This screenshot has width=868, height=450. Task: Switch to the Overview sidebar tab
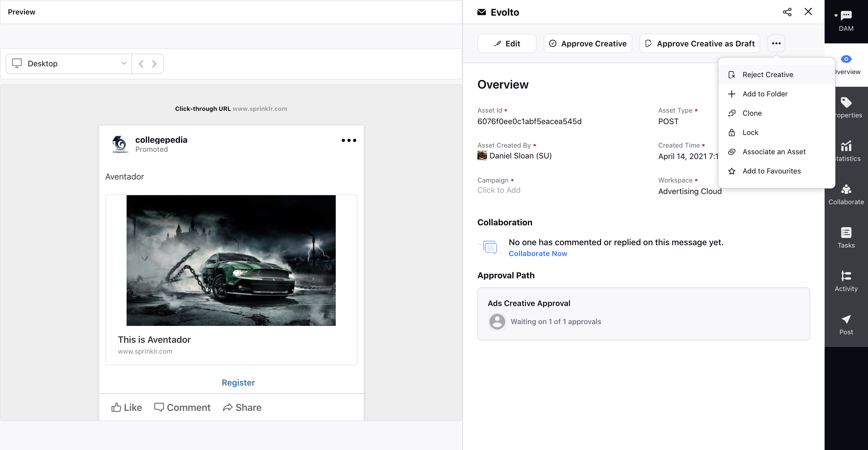click(846, 65)
